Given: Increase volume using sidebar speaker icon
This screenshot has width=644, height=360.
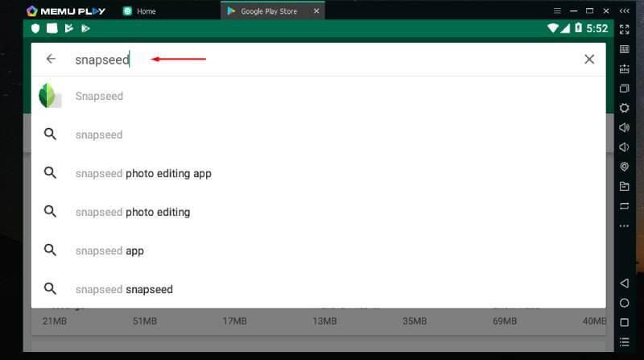Looking at the screenshot, I should pos(625,127).
